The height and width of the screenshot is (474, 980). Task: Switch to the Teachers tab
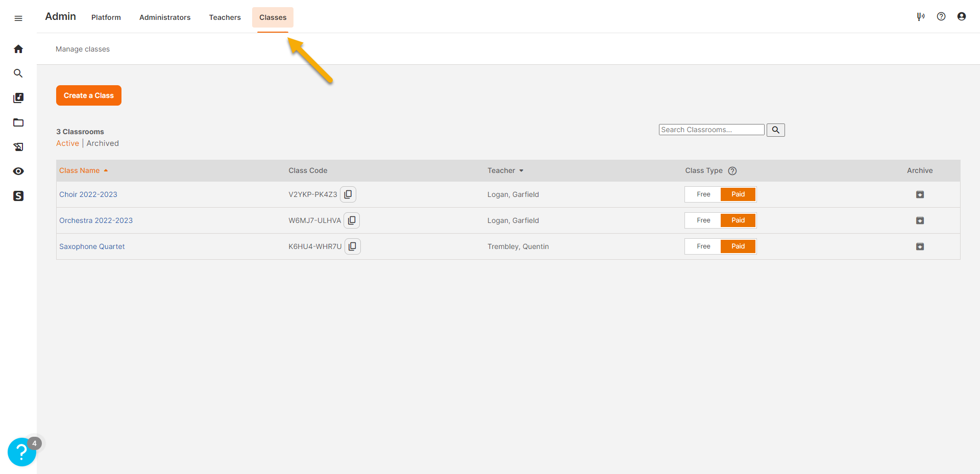(x=225, y=17)
